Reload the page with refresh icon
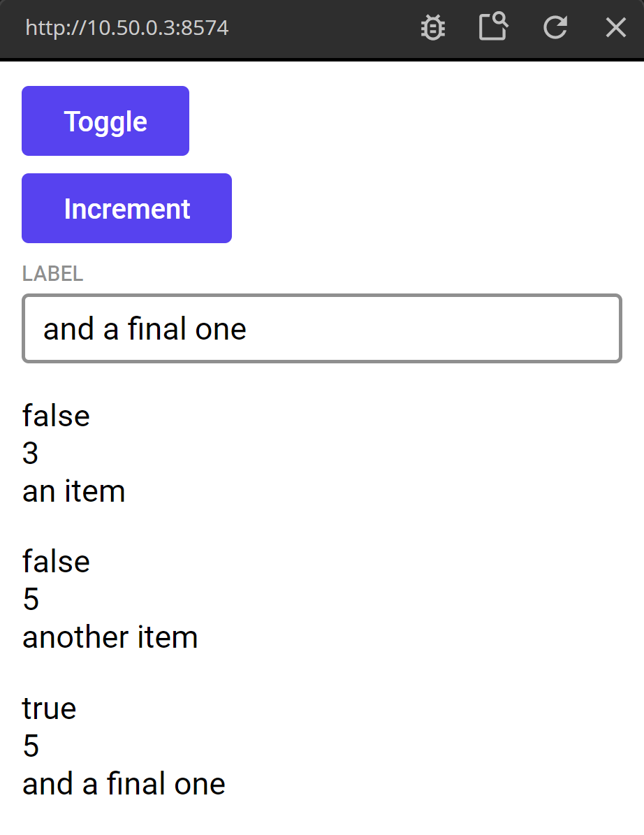This screenshot has height=835, width=644. click(555, 28)
